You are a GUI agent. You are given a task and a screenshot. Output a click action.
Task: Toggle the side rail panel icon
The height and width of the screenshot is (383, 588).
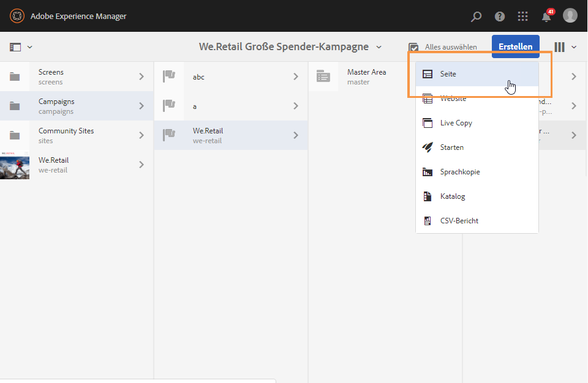pos(16,47)
